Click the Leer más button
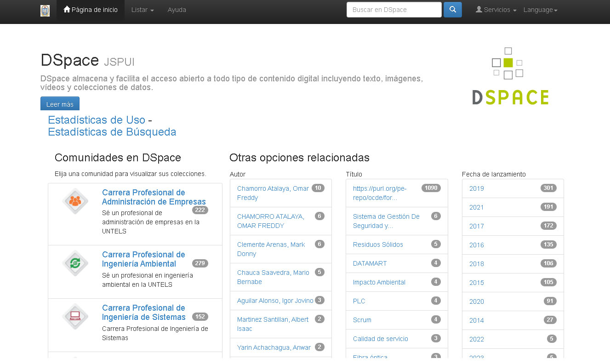 click(60, 104)
